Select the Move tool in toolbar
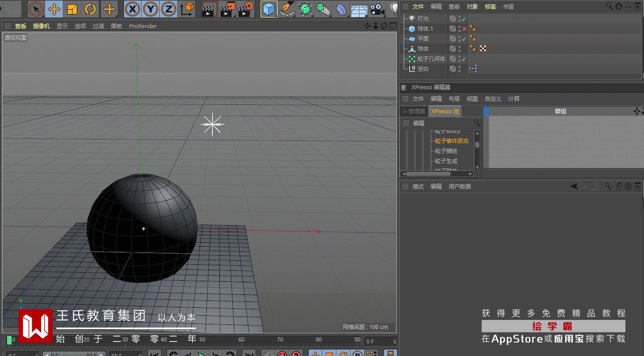The image size is (644, 356). coord(54,9)
